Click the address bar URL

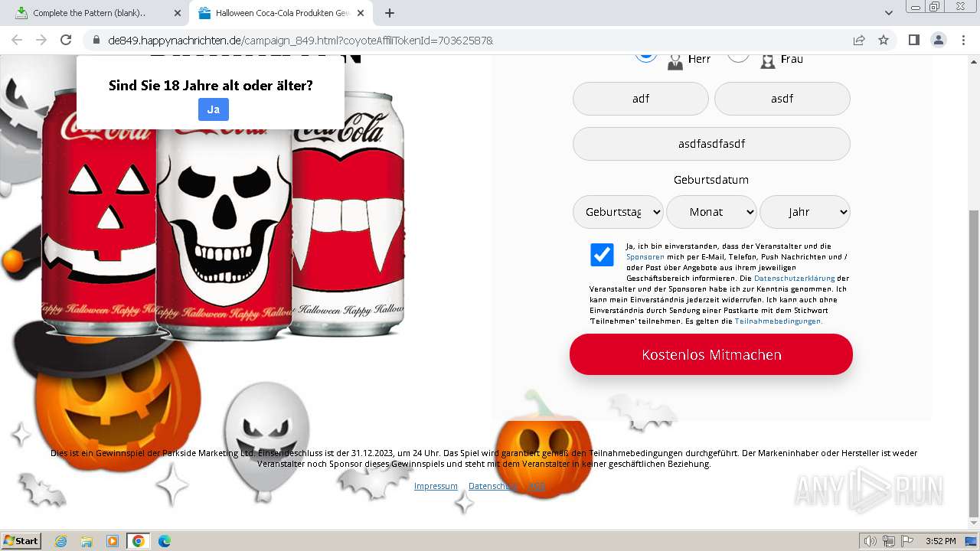click(x=300, y=40)
